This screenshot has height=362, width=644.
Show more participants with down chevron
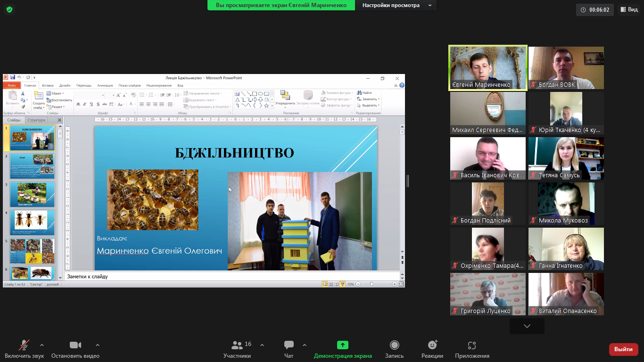pos(527,326)
